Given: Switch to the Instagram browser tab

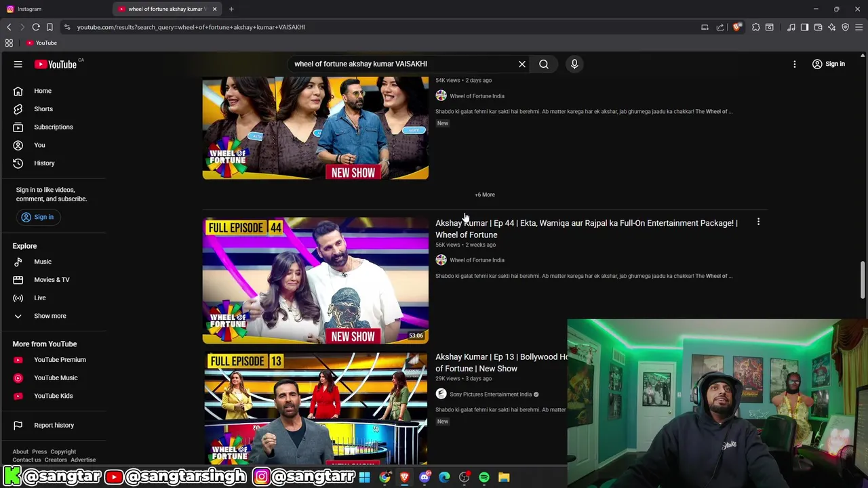Looking at the screenshot, I should 54,9.
